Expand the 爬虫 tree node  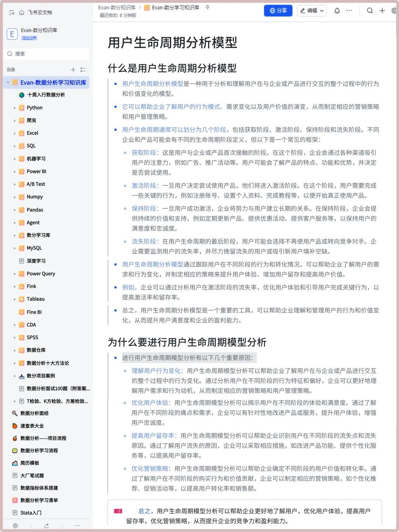coord(15,120)
